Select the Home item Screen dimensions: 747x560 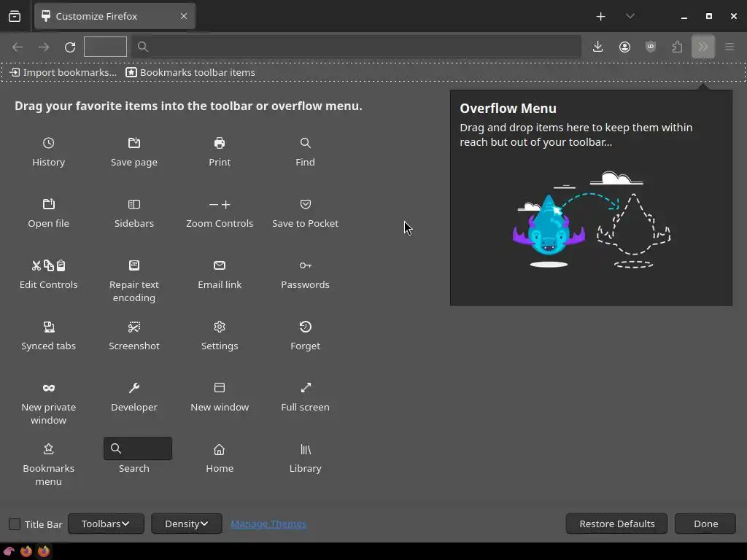coord(220,459)
